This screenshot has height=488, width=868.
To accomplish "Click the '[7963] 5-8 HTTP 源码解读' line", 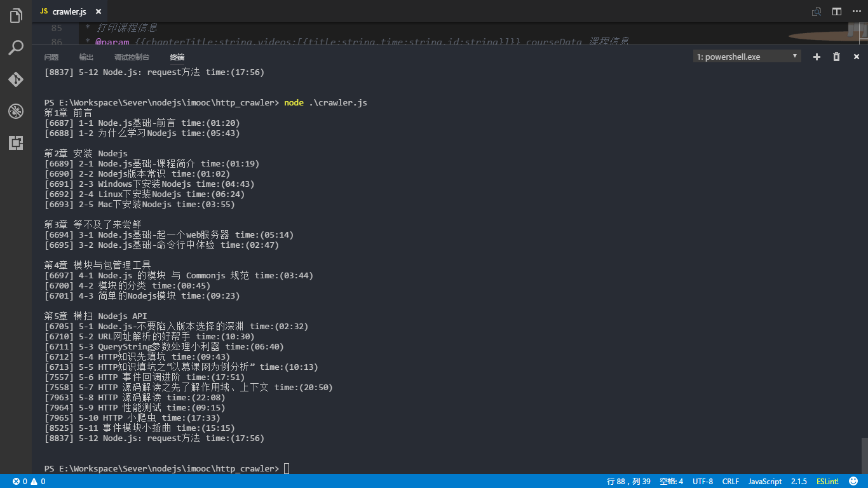I will [x=135, y=398].
